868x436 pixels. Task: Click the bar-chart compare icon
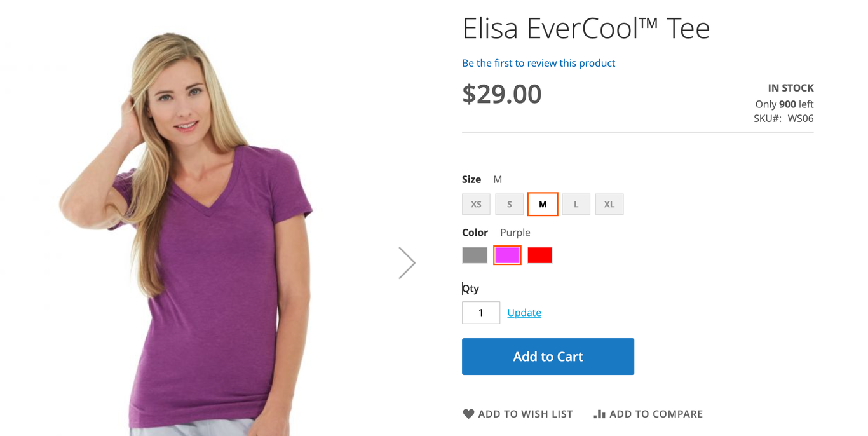(x=599, y=414)
